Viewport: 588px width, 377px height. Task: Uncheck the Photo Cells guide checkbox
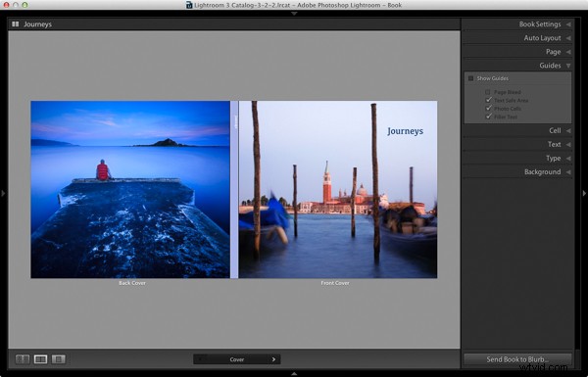pyautogui.click(x=488, y=109)
